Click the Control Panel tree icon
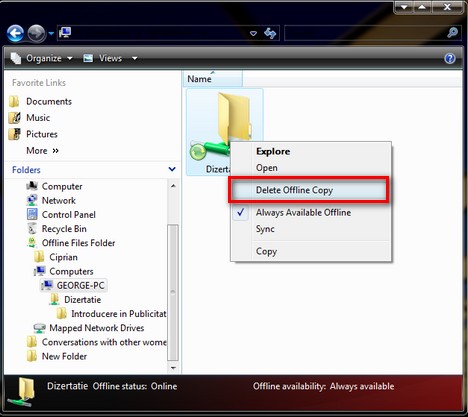Image resolution: width=468 pixels, height=417 pixels. pyautogui.click(x=32, y=214)
